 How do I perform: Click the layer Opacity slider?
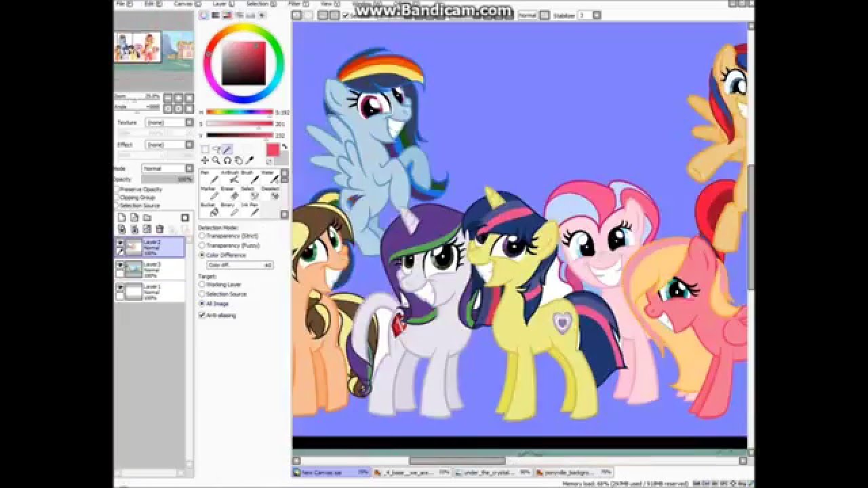tap(167, 179)
